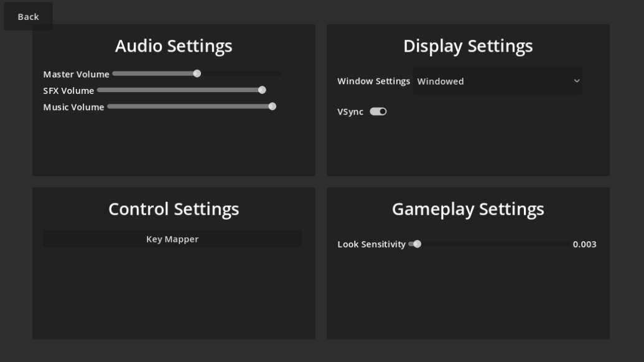
Task: Click the Master Volume label
Action: [x=76, y=75]
